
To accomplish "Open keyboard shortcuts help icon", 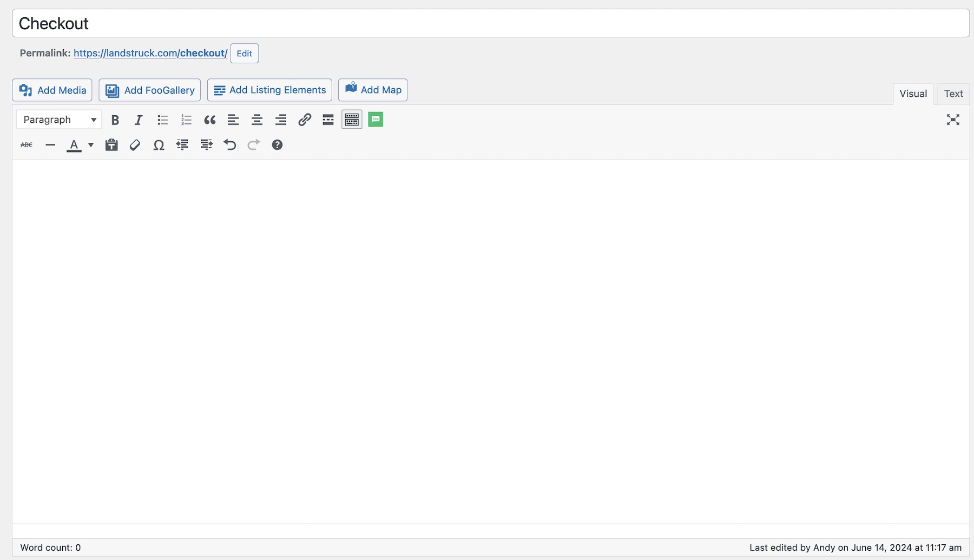I will [x=277, y=145].
